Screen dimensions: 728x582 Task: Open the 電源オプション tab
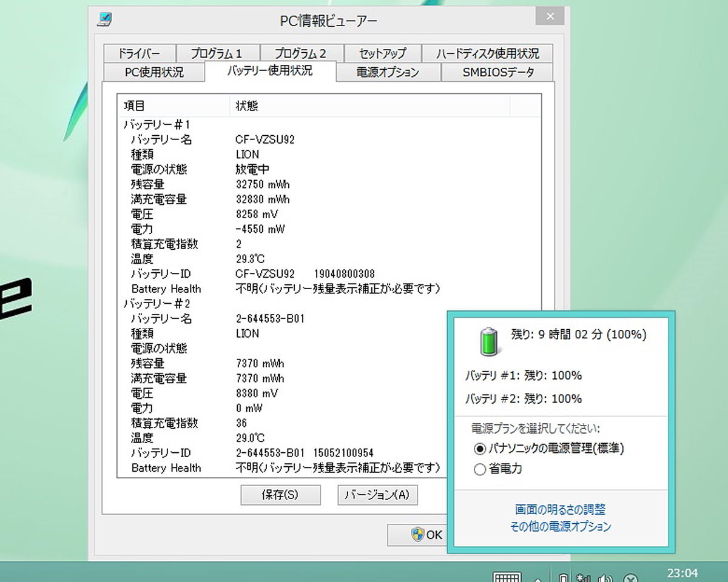click(x=388, y=72)
